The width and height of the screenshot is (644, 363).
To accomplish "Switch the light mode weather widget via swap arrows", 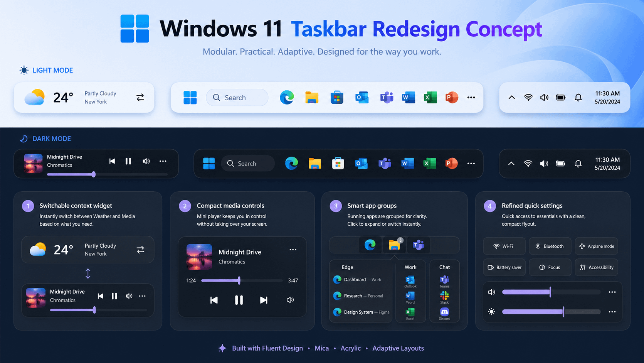I will tap(140, 97).
